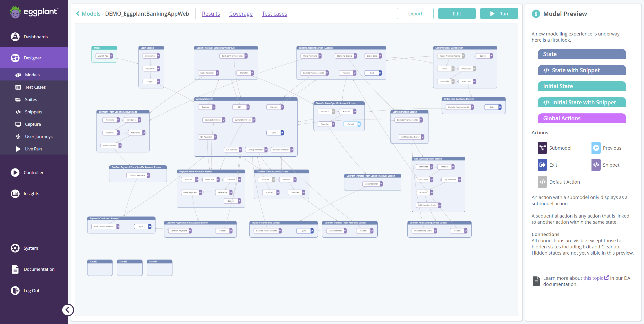The width and height of the screenshot is (644, 324).
Task: Open the Documentation page icon
Action: coord(15,269)
